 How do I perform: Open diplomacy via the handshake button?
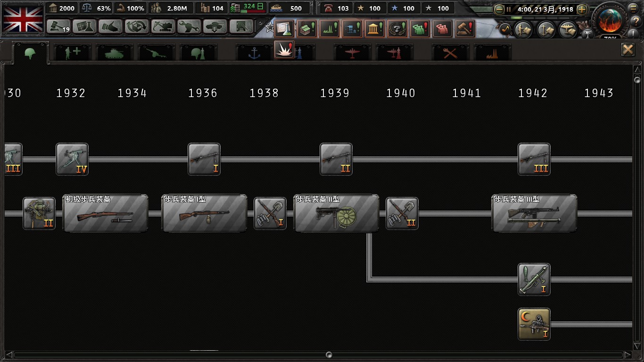point(111,26)
